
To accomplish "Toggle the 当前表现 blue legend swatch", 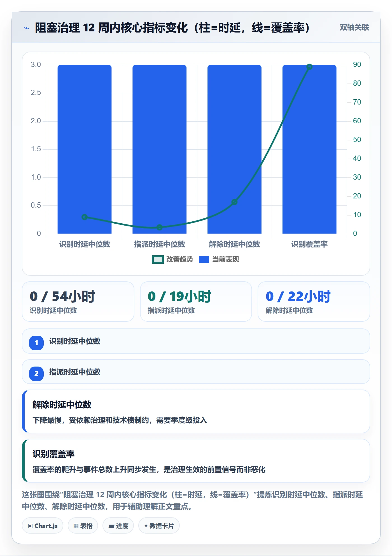I will (204, 260).
